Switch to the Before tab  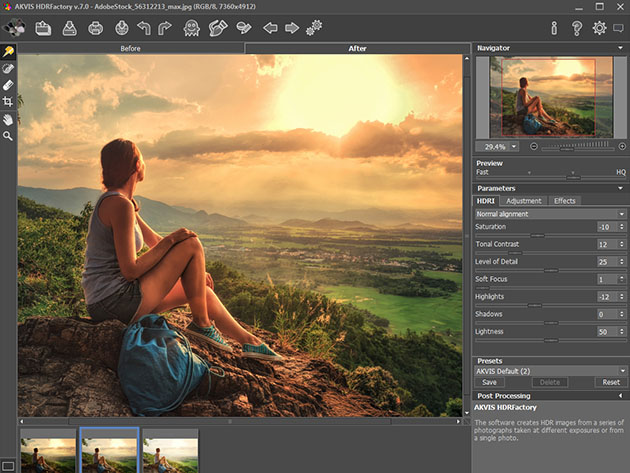pyautogui.click(x=131, y=48)
